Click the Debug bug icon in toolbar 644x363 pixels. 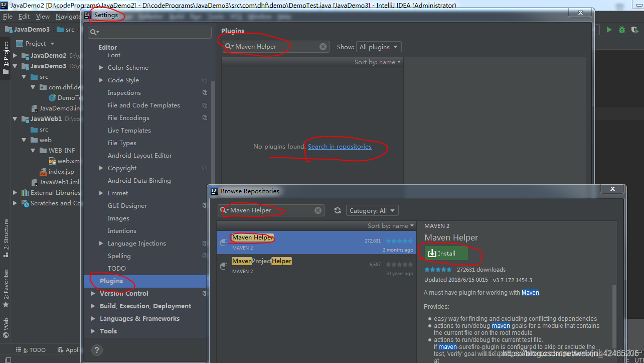pos(622,30)
